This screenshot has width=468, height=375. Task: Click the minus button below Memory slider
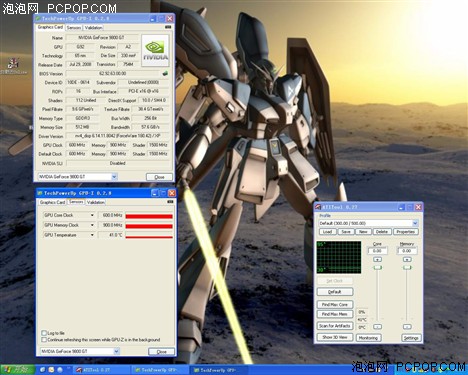click(407, 327)
